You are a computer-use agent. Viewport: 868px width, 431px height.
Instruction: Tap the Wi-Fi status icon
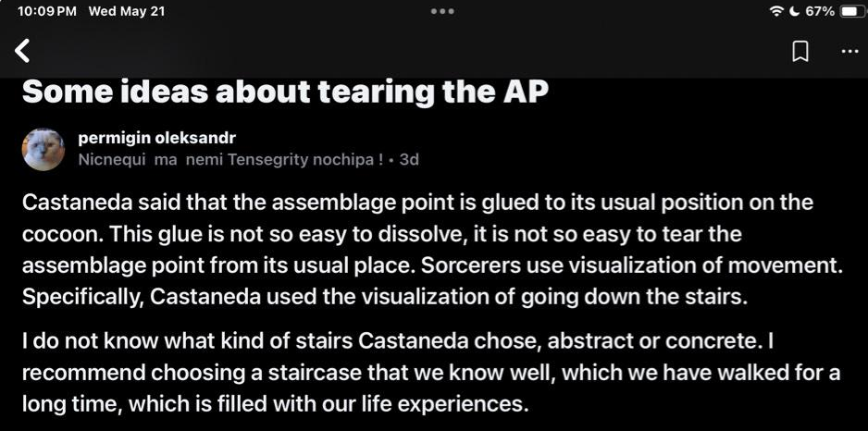click(x=776, y=11)
